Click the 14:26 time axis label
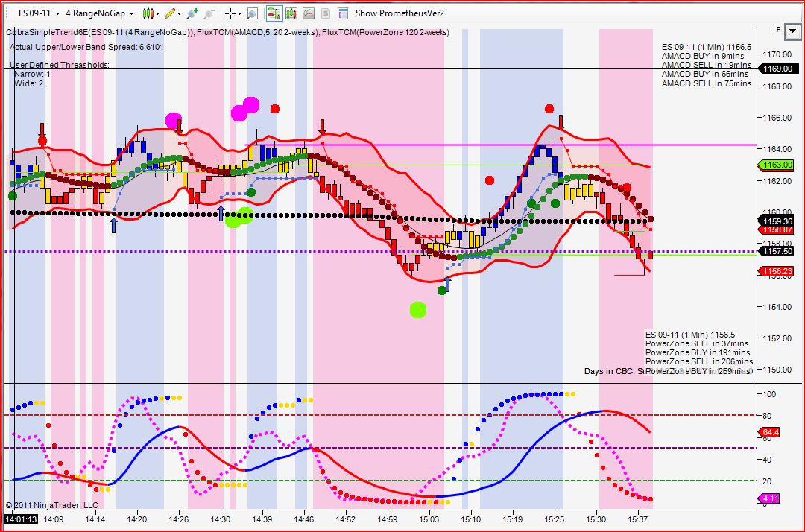The height and width of the screenshot is (532, 805). (x=179, y=519)
